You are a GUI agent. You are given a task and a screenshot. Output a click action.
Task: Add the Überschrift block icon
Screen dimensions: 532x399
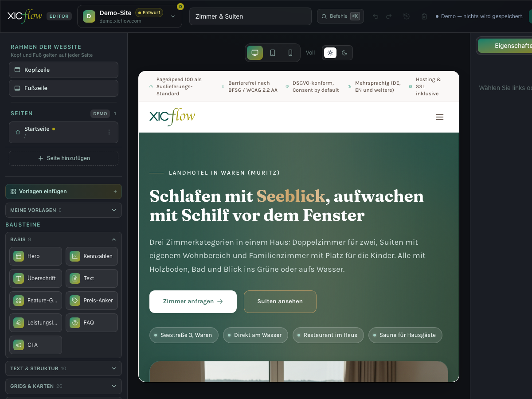(19, 278)
